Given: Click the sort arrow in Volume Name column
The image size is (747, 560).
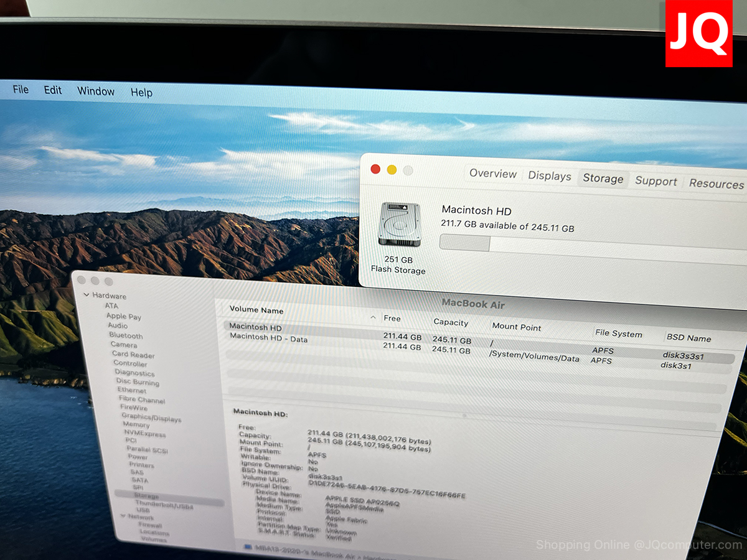Looking at the screenshot, I should tap(373, 317).
